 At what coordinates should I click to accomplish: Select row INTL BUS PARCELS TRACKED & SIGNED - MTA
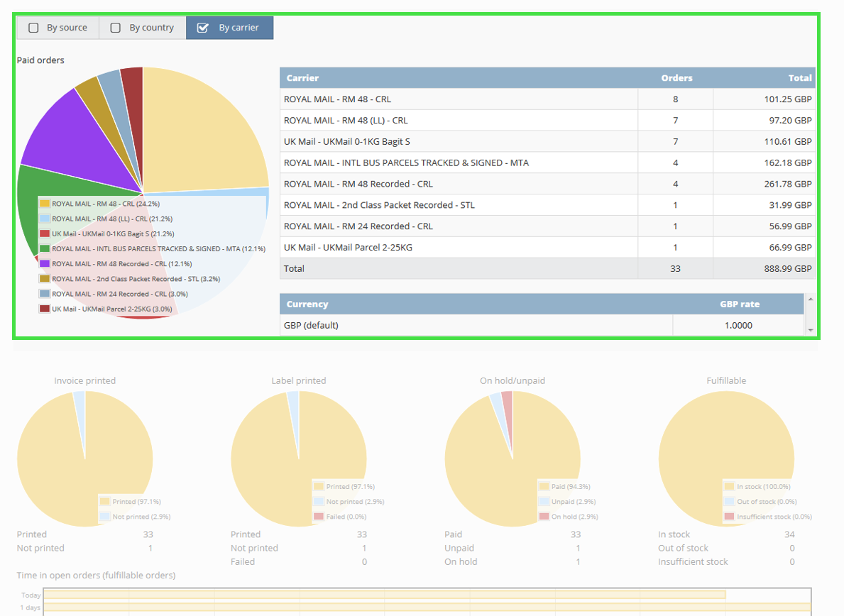[x=547, y=163]
